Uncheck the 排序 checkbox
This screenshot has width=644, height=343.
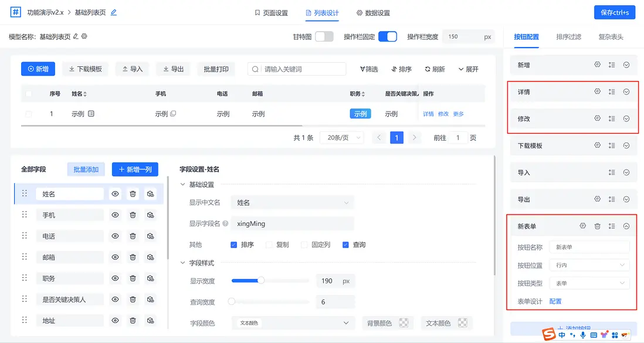coord(233,245)
